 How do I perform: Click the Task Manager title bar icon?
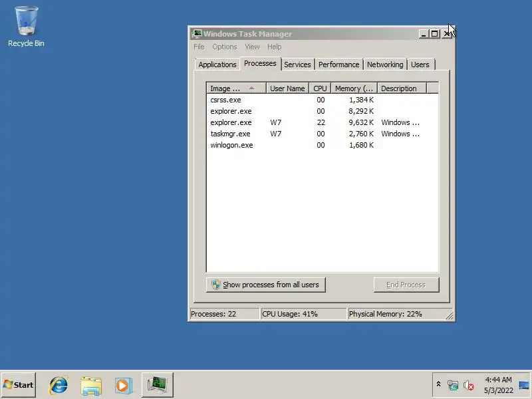196,34
